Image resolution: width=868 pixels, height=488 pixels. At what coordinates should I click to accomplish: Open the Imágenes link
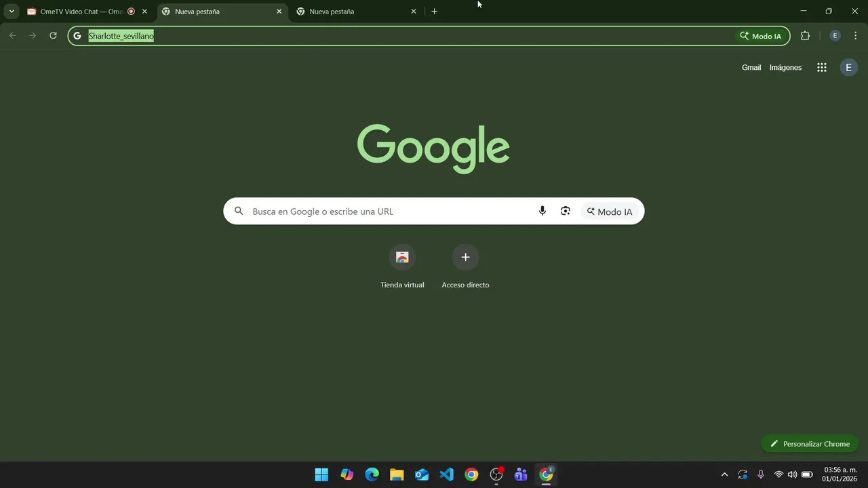(x=785, y=67)
